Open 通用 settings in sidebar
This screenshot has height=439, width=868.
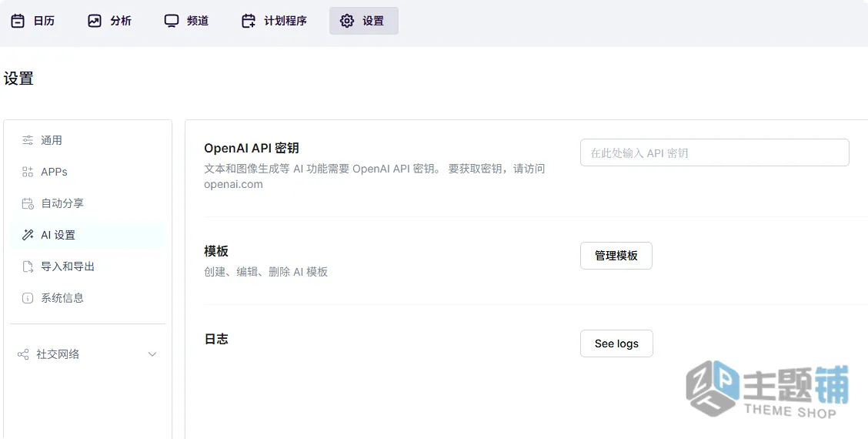tap(88, 140)
